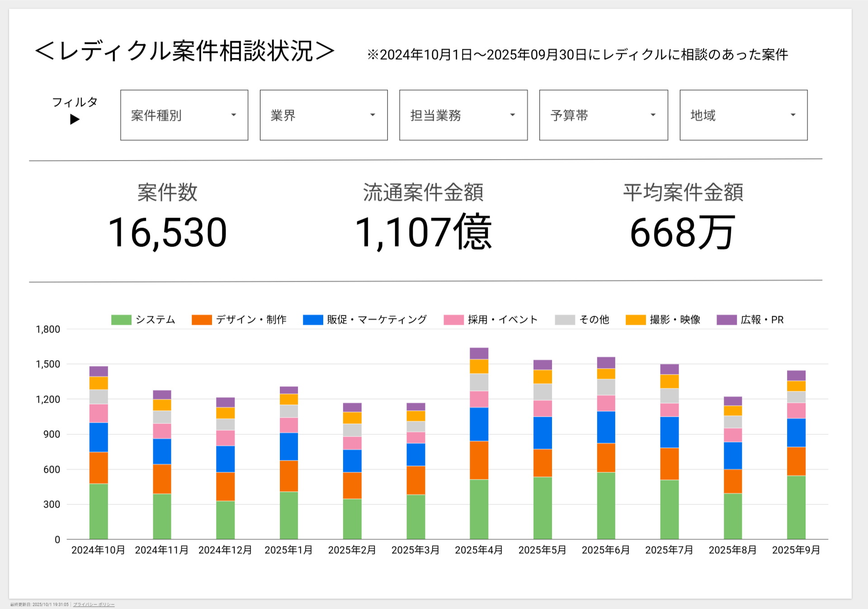Expand the 予算帯 filter dropdown
This screenshot has width=868, height=609.
click(x=603, y=115)
